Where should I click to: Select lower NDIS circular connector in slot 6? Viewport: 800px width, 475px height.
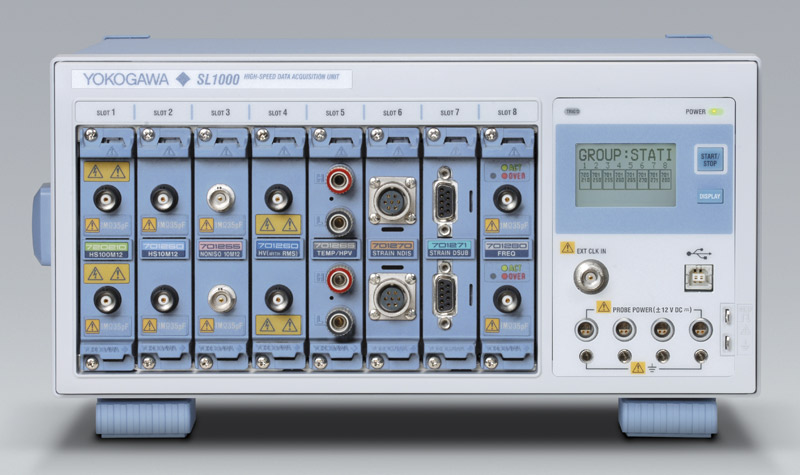(x=392, y=296)
